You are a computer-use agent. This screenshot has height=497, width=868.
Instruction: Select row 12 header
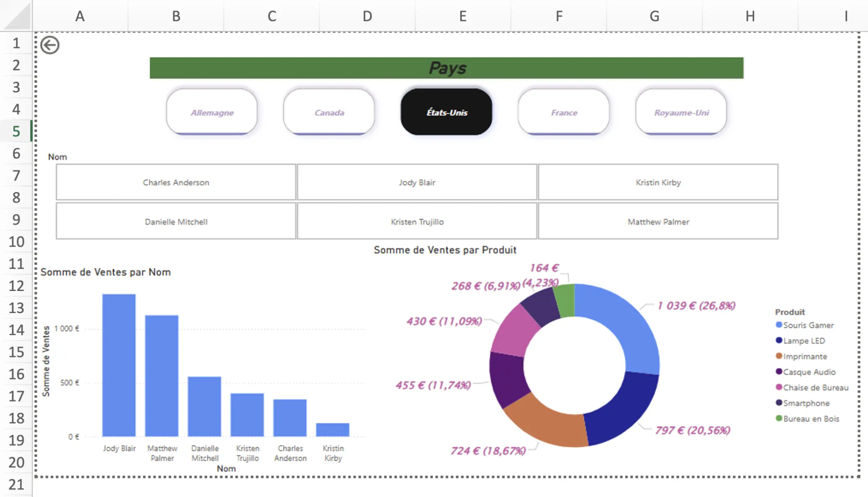pyautogui.click(x=16, y=286)
